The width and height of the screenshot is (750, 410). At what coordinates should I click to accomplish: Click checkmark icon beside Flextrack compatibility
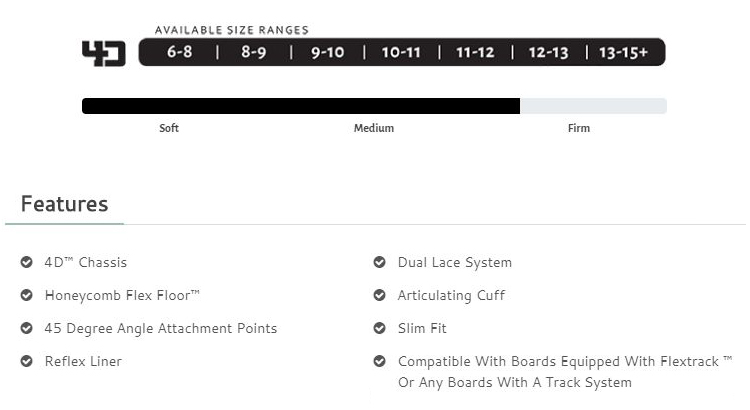[379, 361]
